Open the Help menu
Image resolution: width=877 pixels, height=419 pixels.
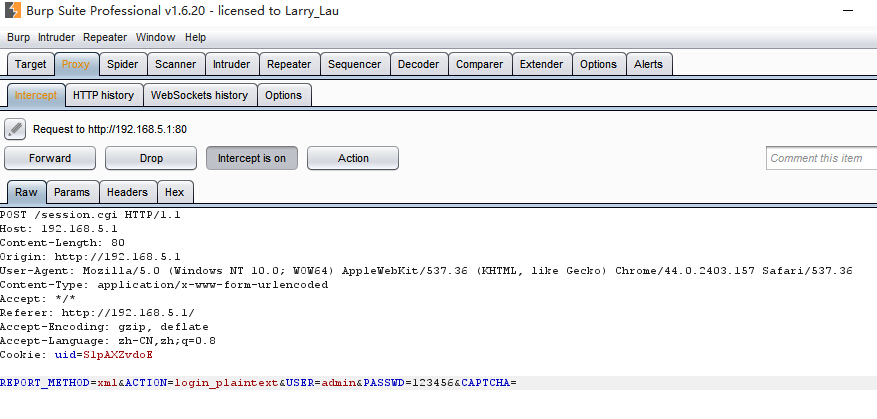pyautogui.click(x=196, y=37)
